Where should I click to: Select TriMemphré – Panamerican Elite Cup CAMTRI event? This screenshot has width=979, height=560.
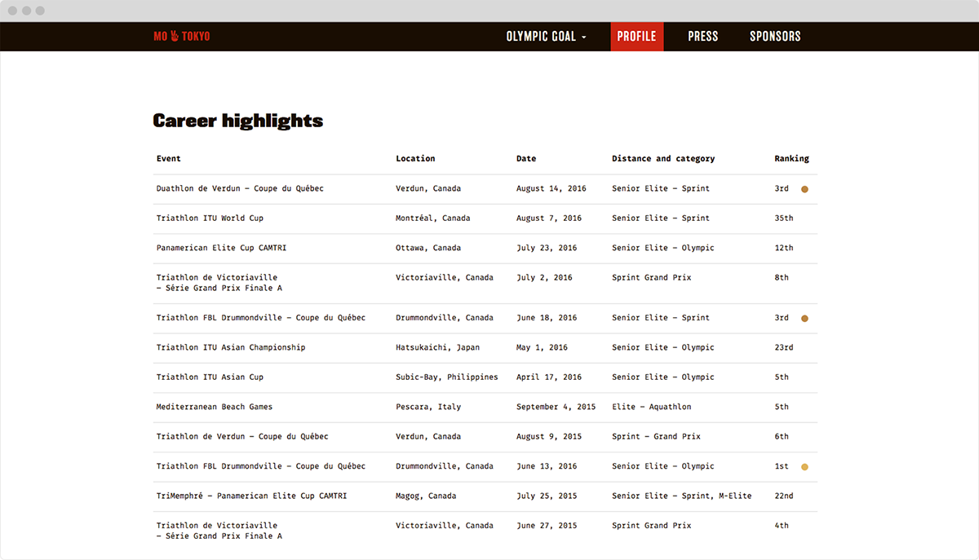click(x=251, y=496)
